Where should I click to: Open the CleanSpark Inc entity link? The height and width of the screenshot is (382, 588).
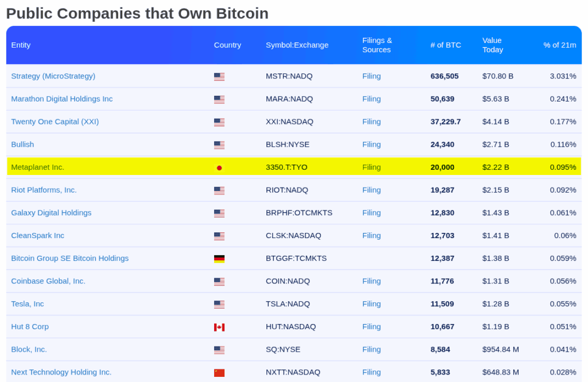pos(37,236)
